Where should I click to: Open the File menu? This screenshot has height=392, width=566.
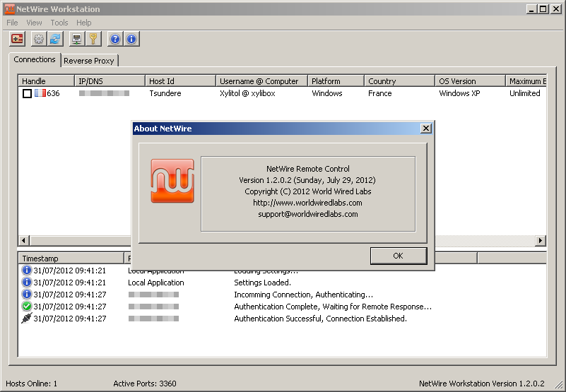12,23
